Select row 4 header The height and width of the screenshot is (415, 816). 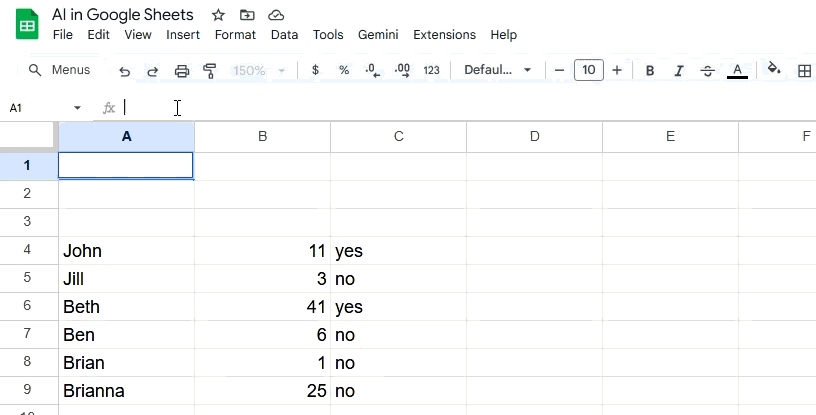click(x=27, y=250)
